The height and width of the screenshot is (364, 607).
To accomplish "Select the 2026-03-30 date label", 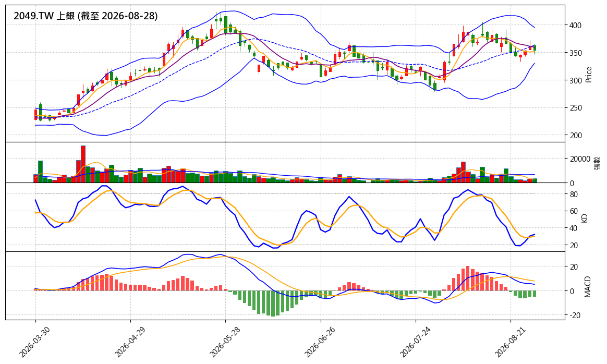I will [x=34, y=341].
